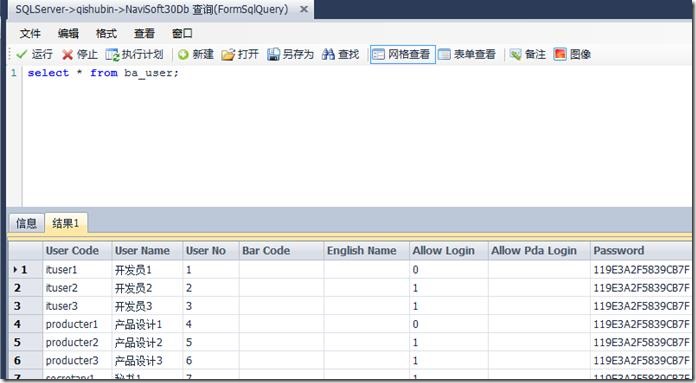Click cell 开发员2

[147, 288]
